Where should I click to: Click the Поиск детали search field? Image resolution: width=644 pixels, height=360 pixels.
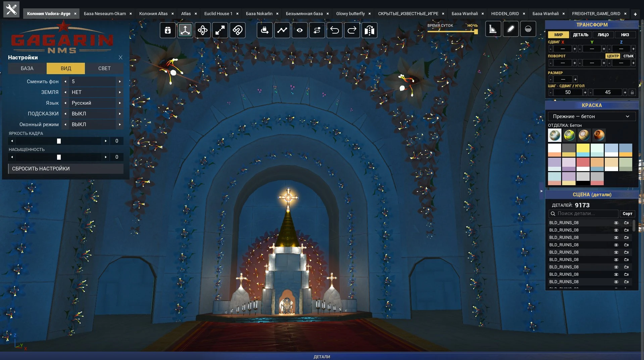point(584,214)
